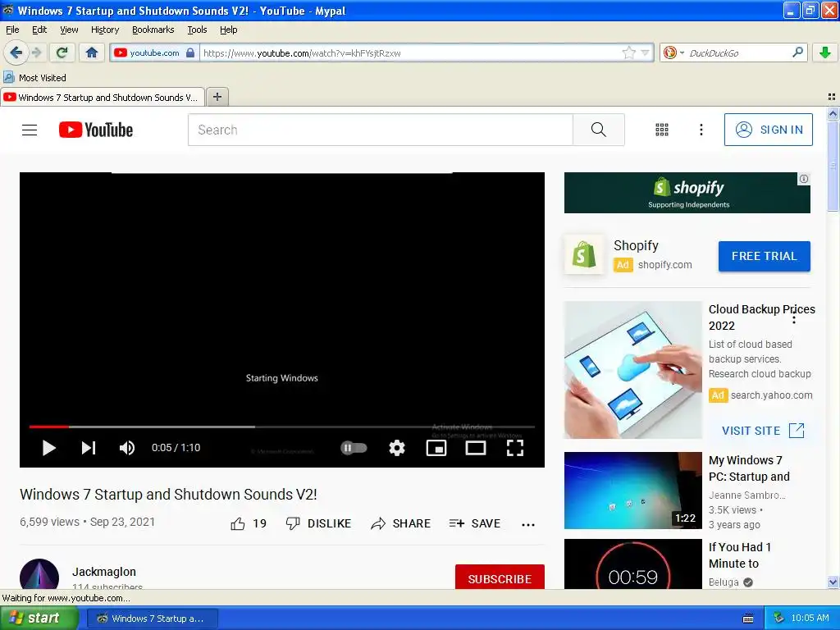
Task: Open the Tools menu
Action: pyautogui.click(x=197, y=30)
